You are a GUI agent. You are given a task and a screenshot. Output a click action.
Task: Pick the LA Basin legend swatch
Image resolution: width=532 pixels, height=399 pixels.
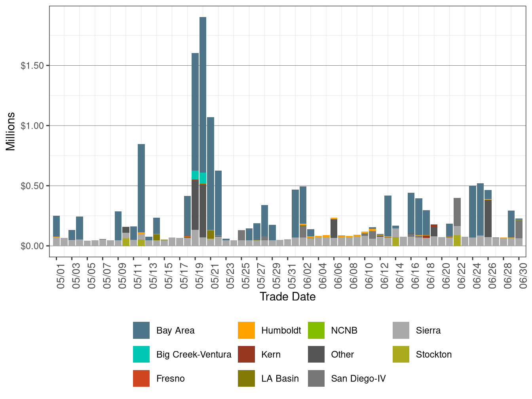tap(246, 378)
